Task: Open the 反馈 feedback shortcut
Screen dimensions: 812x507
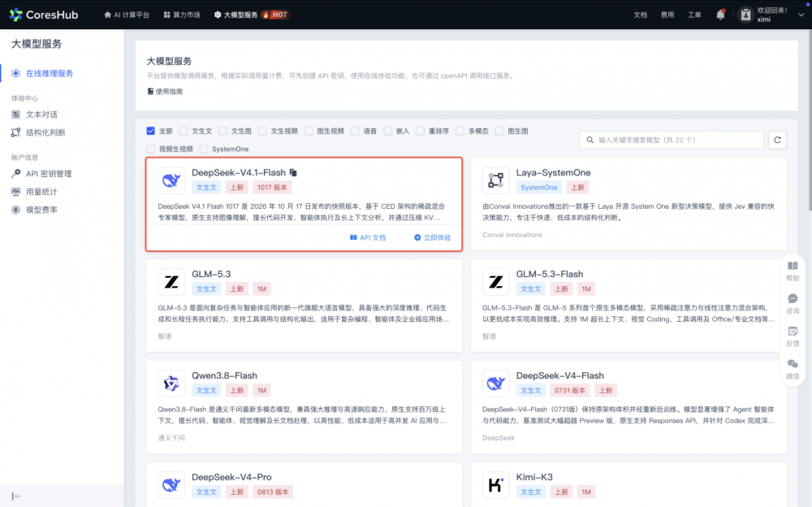Action: coord(793,336)
